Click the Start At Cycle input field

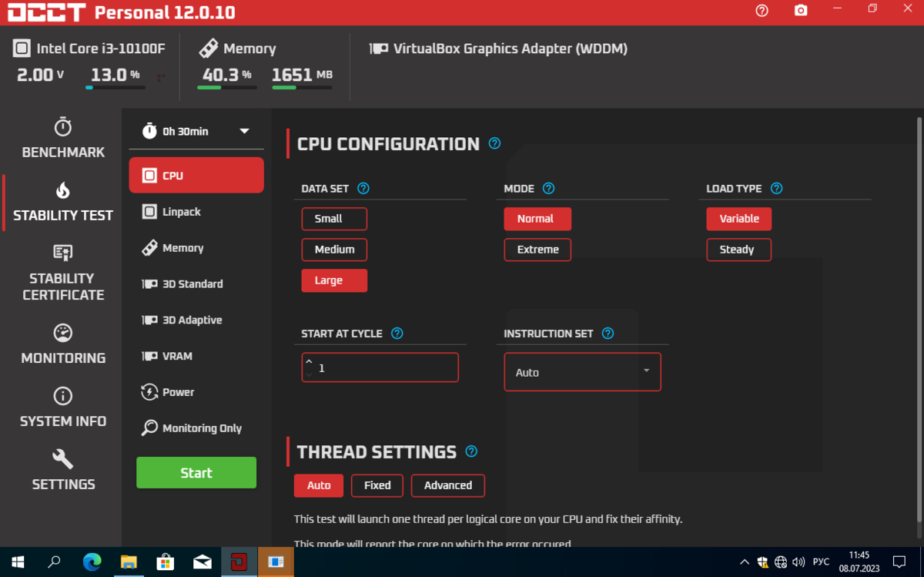[x=380, y=367]
